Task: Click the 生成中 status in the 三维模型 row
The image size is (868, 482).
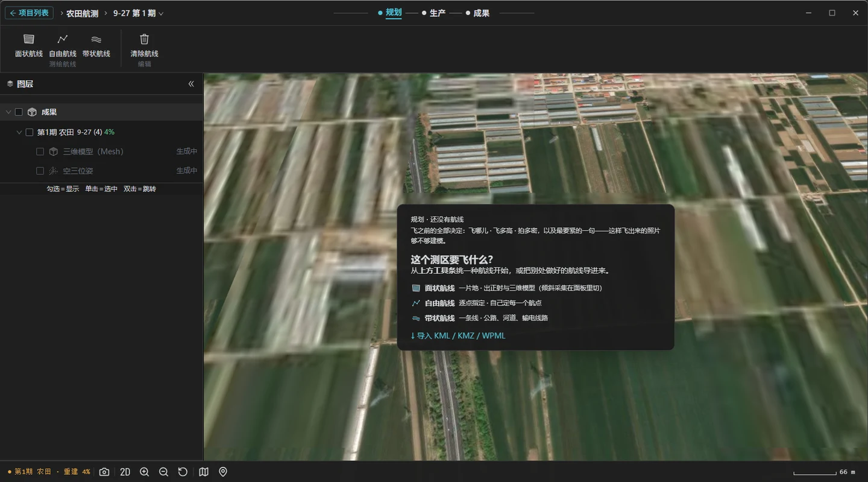Action: point(187,151)
